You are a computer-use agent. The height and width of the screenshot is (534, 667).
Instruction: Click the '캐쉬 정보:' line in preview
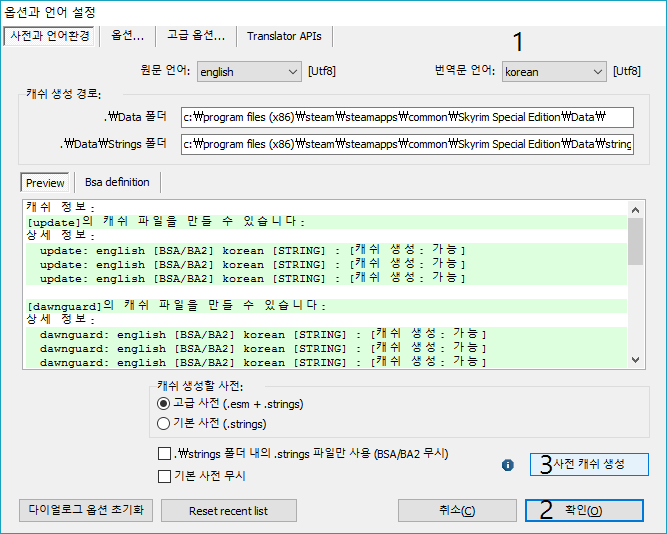point(60,207)
